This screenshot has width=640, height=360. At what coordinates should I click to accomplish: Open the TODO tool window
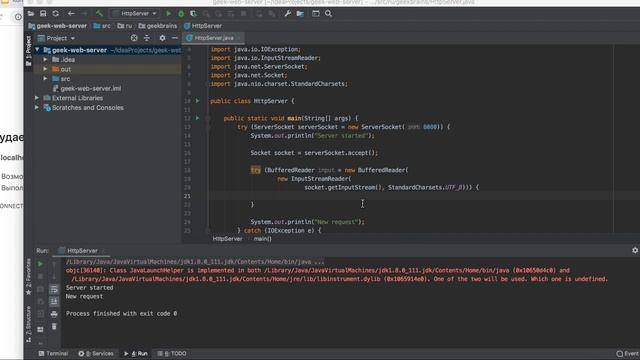(x=172, y=353)
